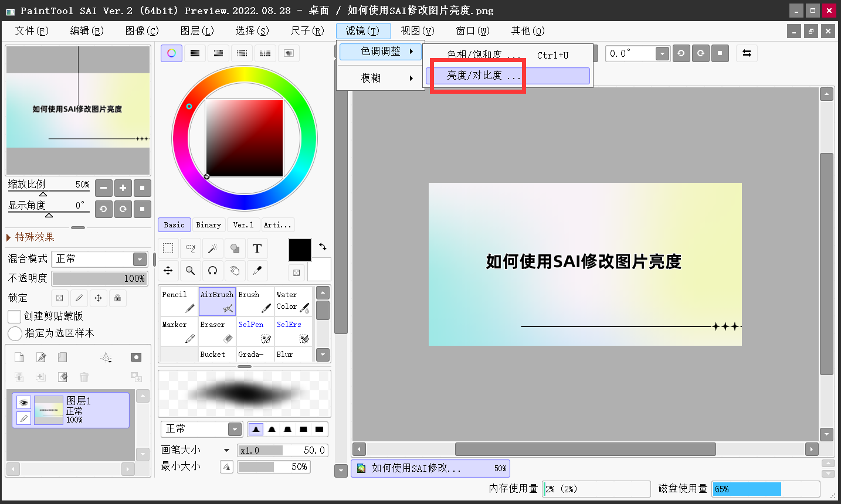
Task: Toggle the pen edit mark on 图层1
Action: tap(23, 418)
